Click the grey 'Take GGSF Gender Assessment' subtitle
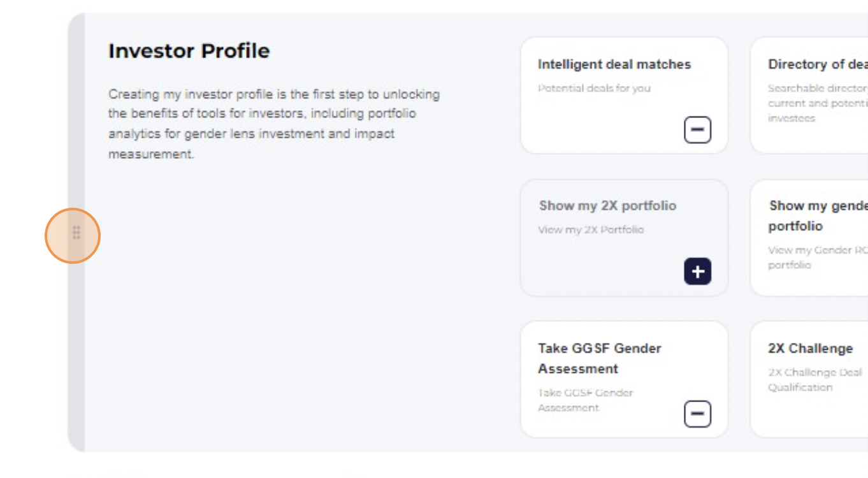The width and height of the screenshot is (868, 478). pyautogui.click(x=585, y=400)
